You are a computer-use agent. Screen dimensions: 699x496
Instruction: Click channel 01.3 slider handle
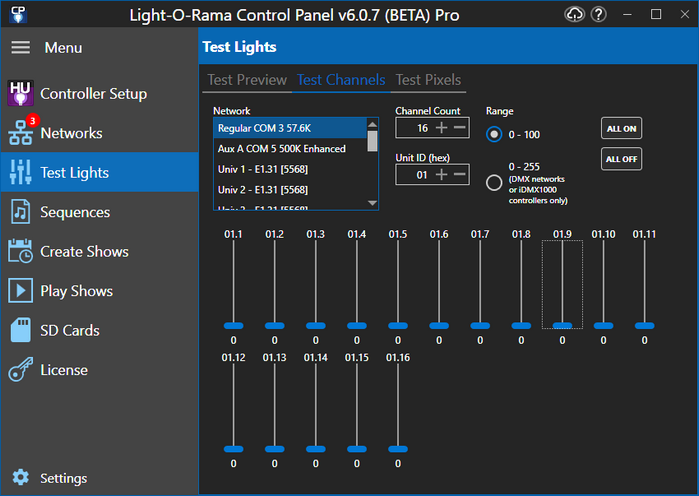[316, 326]
